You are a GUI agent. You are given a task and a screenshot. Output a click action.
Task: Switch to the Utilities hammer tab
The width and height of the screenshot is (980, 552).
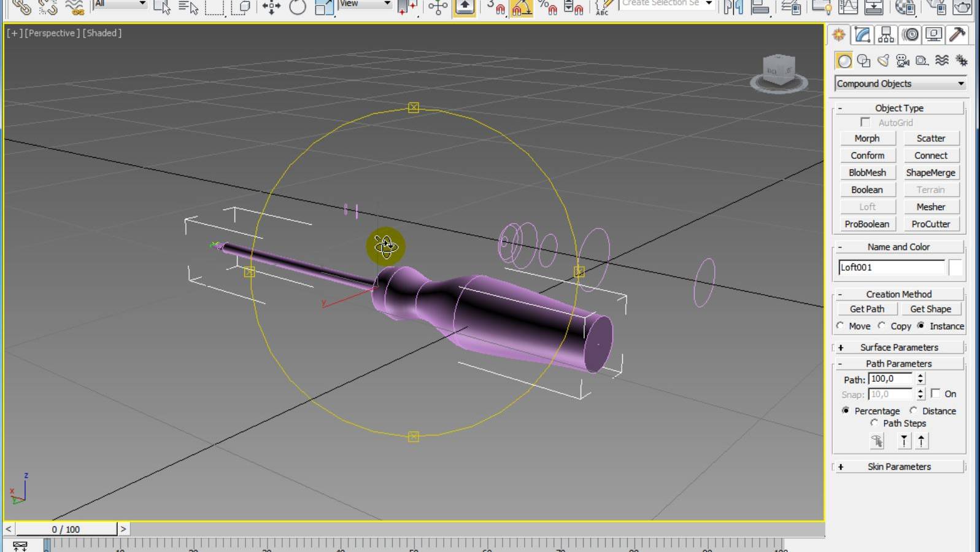coord(957,35)
